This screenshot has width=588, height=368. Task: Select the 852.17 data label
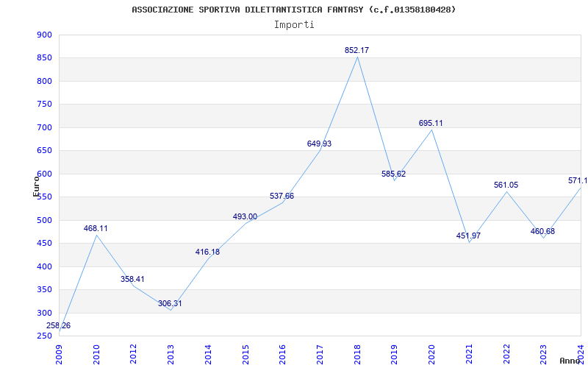[357, 50]
